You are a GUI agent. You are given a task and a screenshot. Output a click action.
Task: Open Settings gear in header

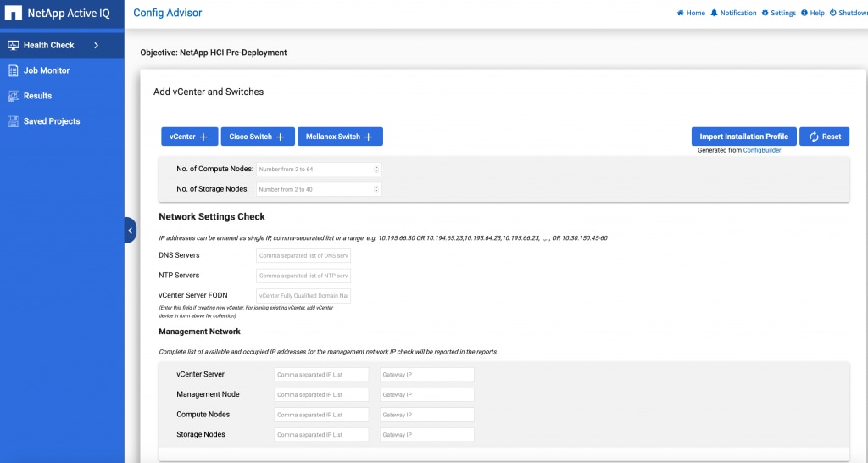(x=778, y=14)
